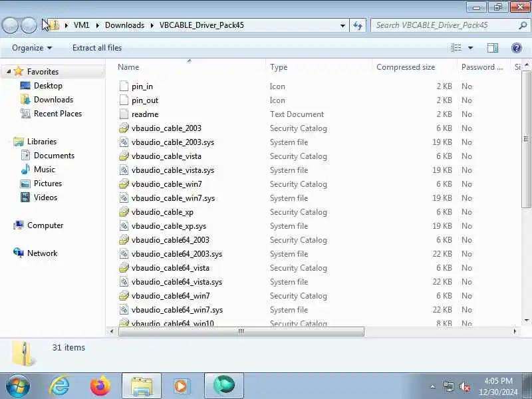Select vbaudio_cable_xp security catalog icon
The image size is (532, 399).
(124, 211)
